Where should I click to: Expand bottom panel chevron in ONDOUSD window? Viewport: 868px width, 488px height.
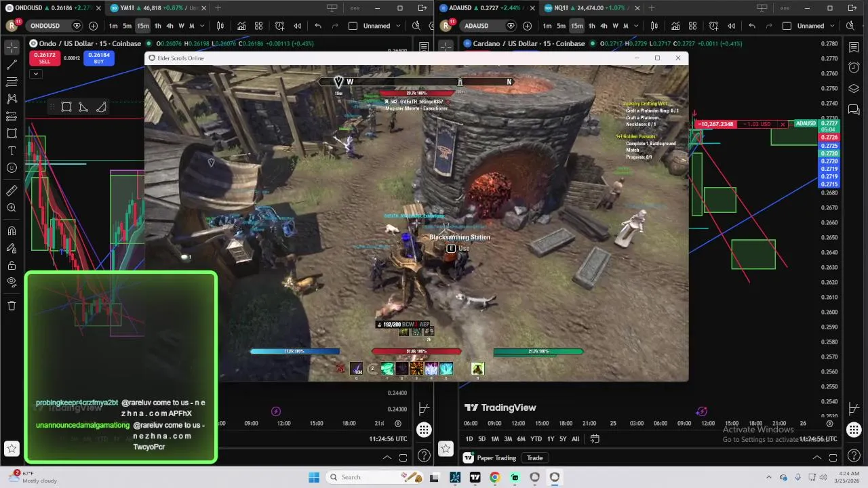387,457
